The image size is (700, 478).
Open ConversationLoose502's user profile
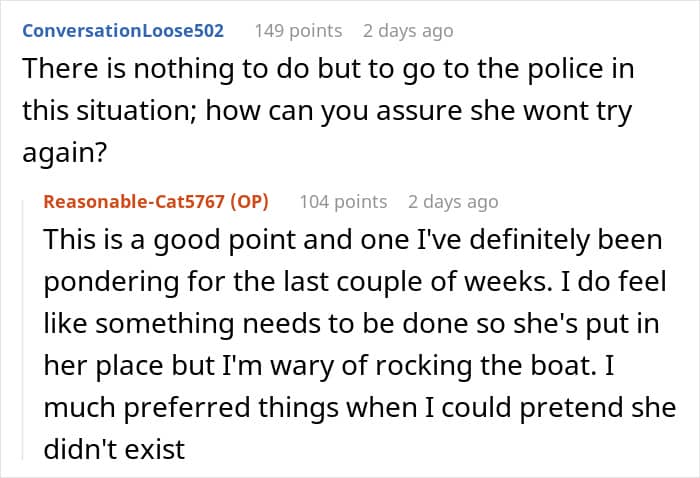(x=123, y=31)
